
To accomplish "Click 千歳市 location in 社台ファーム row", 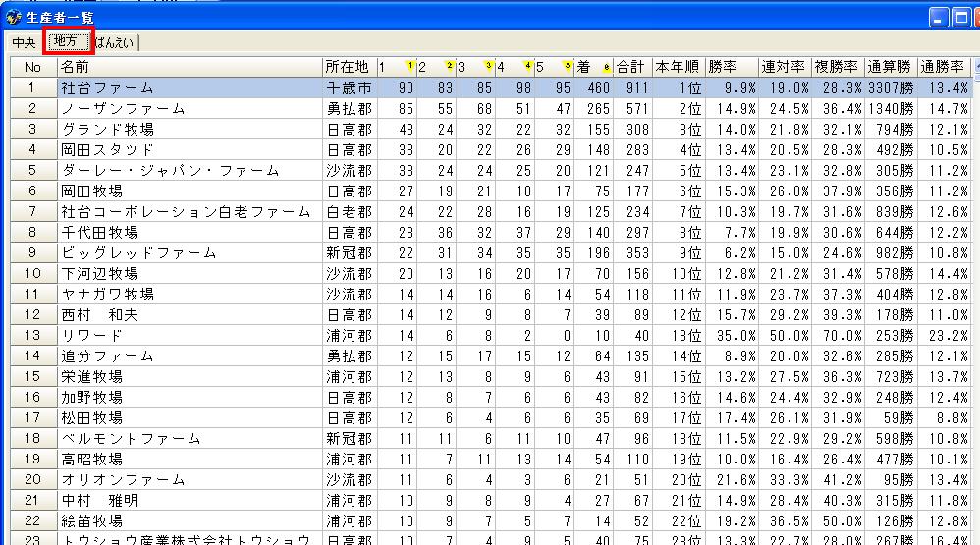I will coord(350,88).
